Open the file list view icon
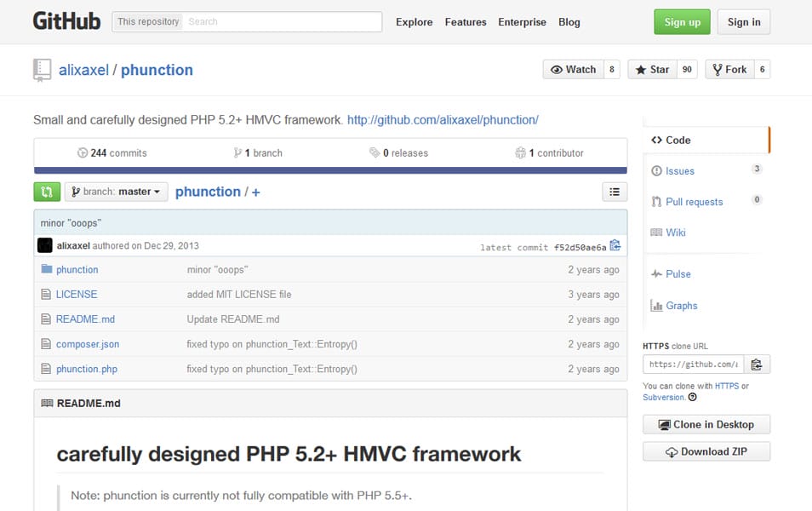The image size is (812, 511). coord(615,192)
